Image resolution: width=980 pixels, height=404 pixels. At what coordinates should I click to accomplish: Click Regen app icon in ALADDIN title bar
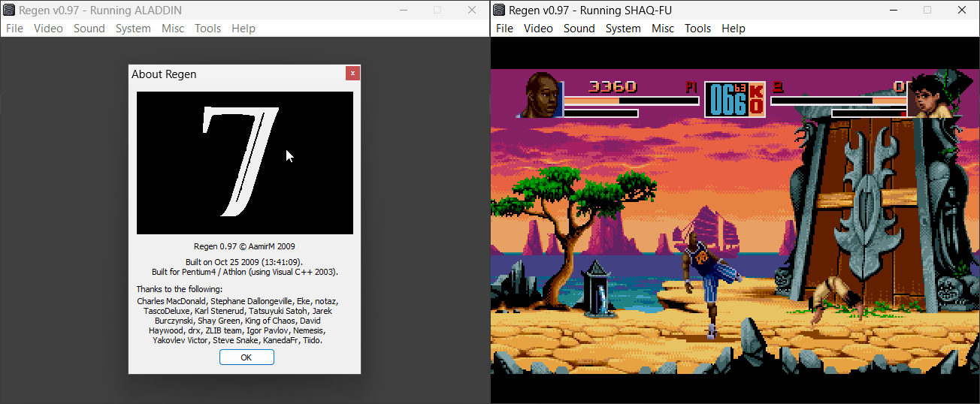coord(9,10)
